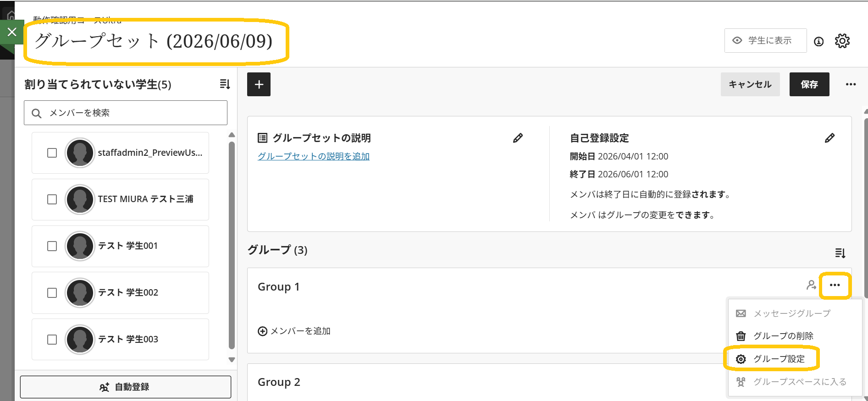The image size is (868, 401).
Task: Select グループスペースに入る menu item
Action: pyautogui.click(x=795, y=382)
